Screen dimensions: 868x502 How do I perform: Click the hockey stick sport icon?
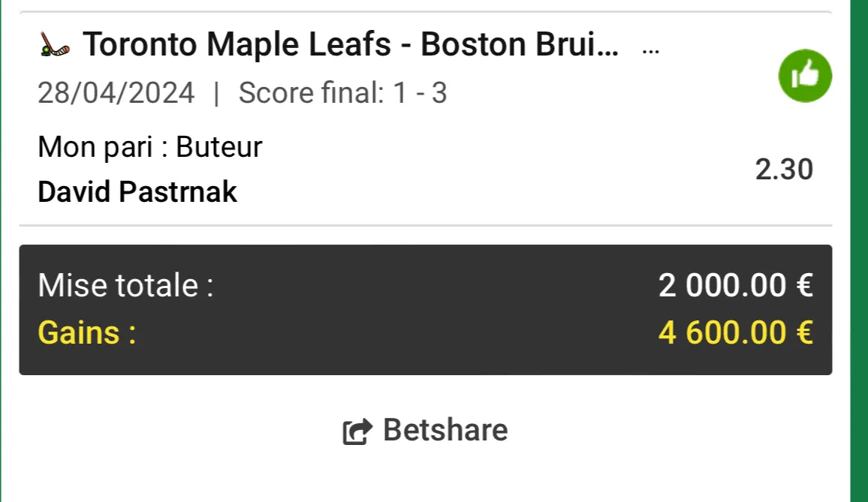pyautogui.click(x=54, y=47)
